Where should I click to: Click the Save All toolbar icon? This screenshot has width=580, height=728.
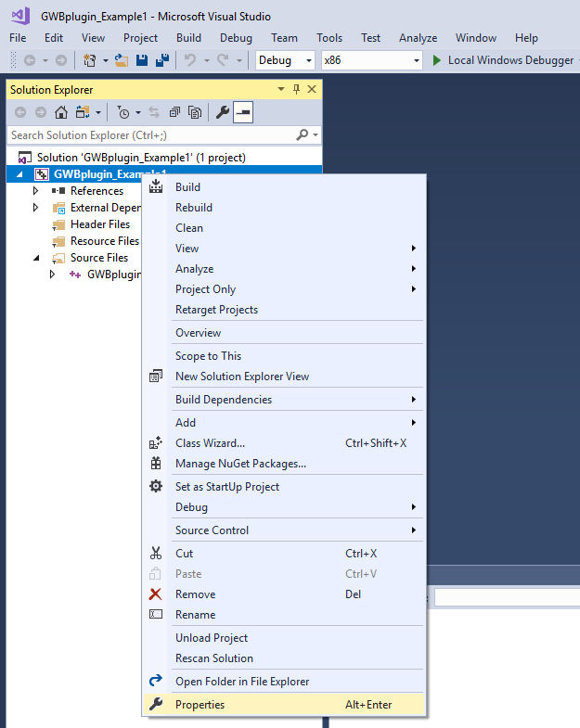coord(162,60)
